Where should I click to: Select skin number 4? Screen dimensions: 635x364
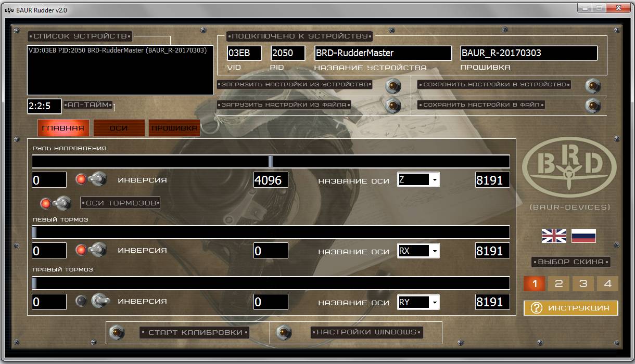click(x=607, y=284)
